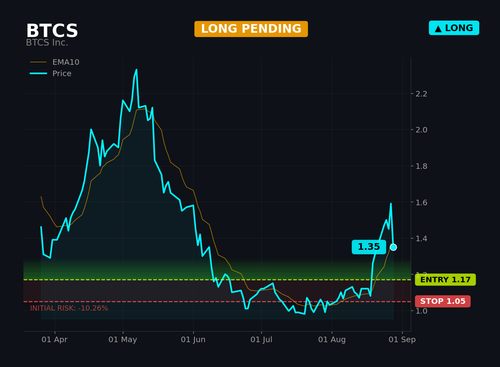Click the 1.8 price axis label
Screen dimensions: 500x367
tap(421, 166)
